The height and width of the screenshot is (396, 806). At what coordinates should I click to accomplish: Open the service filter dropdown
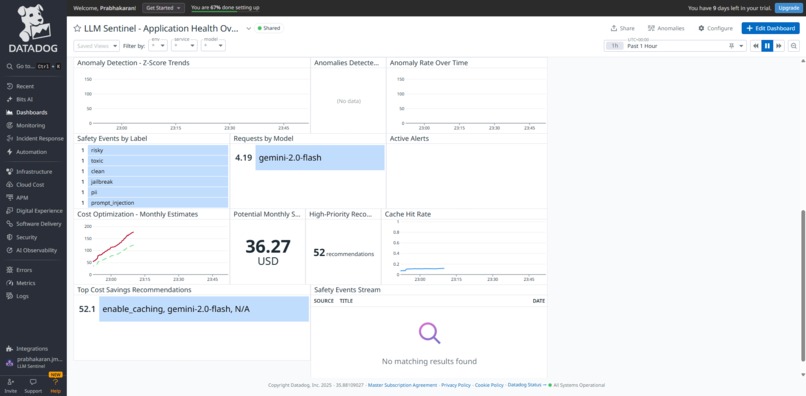coord(185,46)
